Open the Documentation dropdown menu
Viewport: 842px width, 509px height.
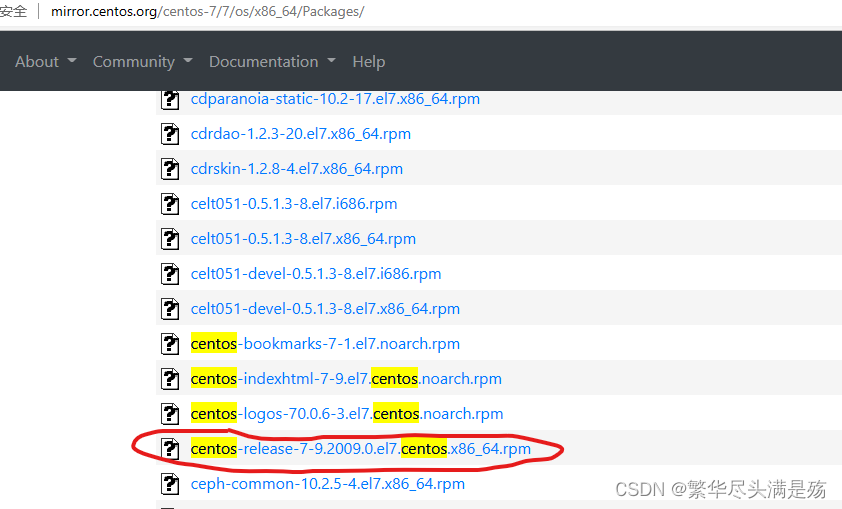click(272, 62)
